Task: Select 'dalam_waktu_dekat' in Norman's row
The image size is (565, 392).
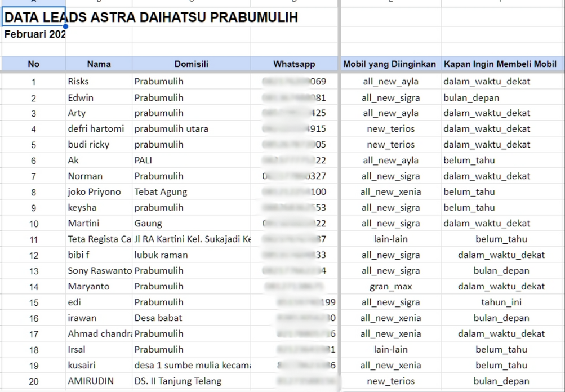Action: point(502,176)
